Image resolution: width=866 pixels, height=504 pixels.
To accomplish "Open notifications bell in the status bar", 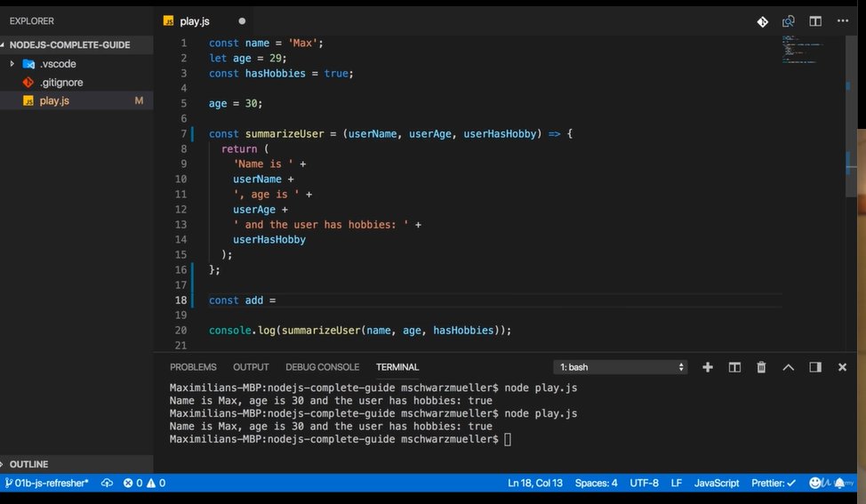I will [x=839, y=483].
